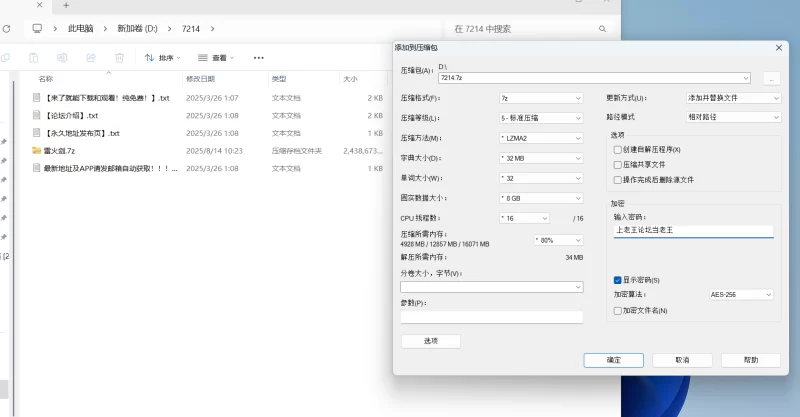
Task: Click the 确定 button to confirm
Action: 613,360
